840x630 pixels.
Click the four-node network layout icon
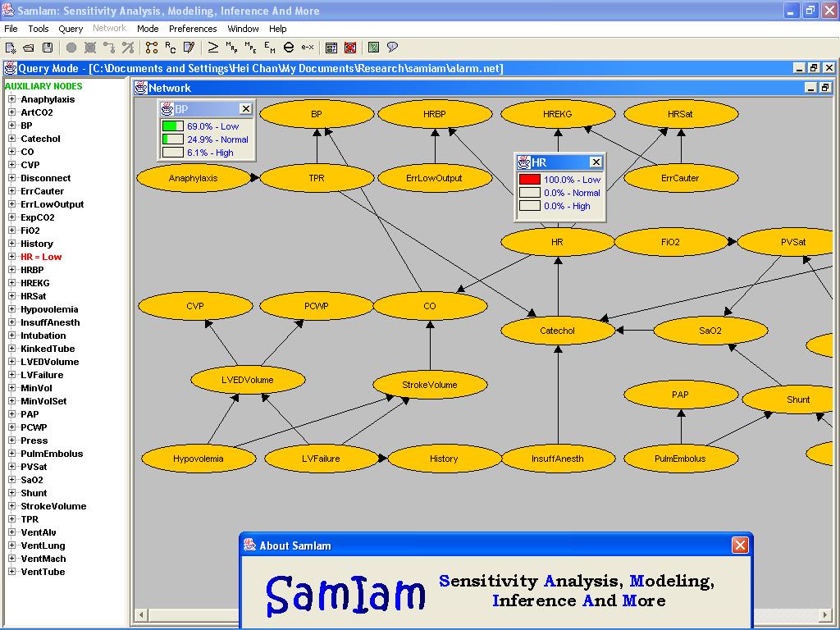(152, 48)
